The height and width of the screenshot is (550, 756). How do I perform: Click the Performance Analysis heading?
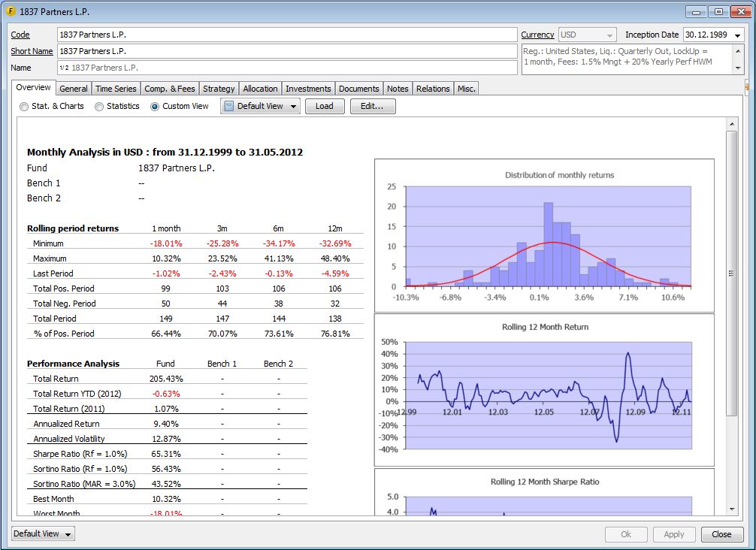click(x=74, y=364)
